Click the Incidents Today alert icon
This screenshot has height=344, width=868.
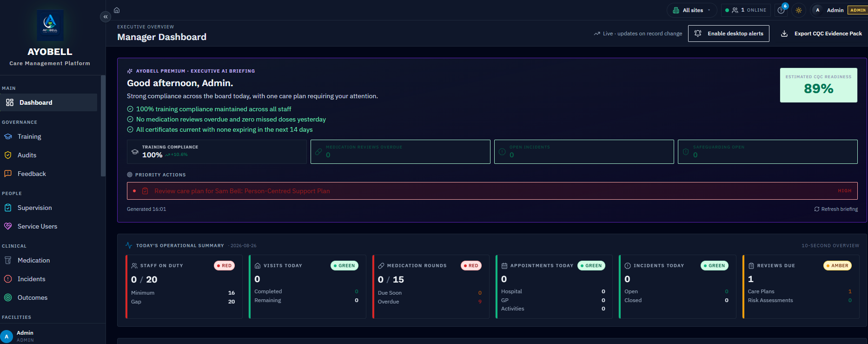click(x=628, y=266)
